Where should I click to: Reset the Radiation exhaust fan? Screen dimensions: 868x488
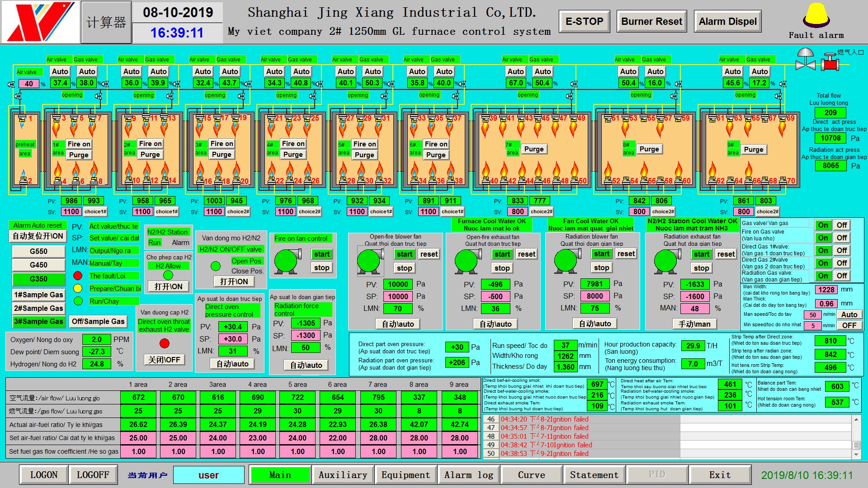(726, 254)
